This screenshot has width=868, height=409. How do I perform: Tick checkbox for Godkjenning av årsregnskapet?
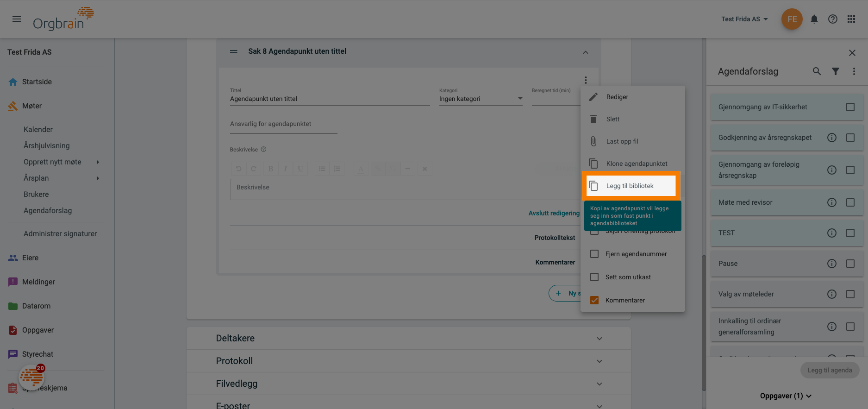850,138
